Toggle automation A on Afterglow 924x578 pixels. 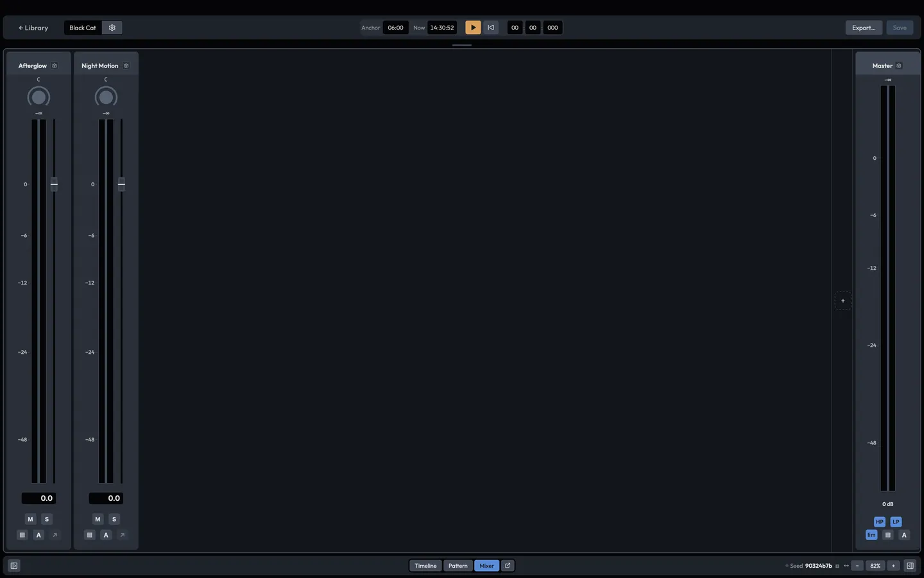click(38, 535)
